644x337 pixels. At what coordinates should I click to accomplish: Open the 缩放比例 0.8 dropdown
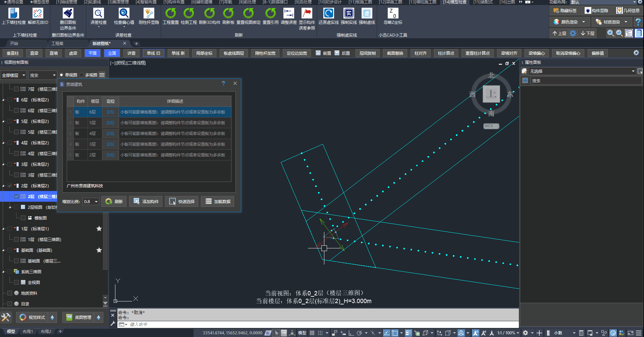pos(91,201)
